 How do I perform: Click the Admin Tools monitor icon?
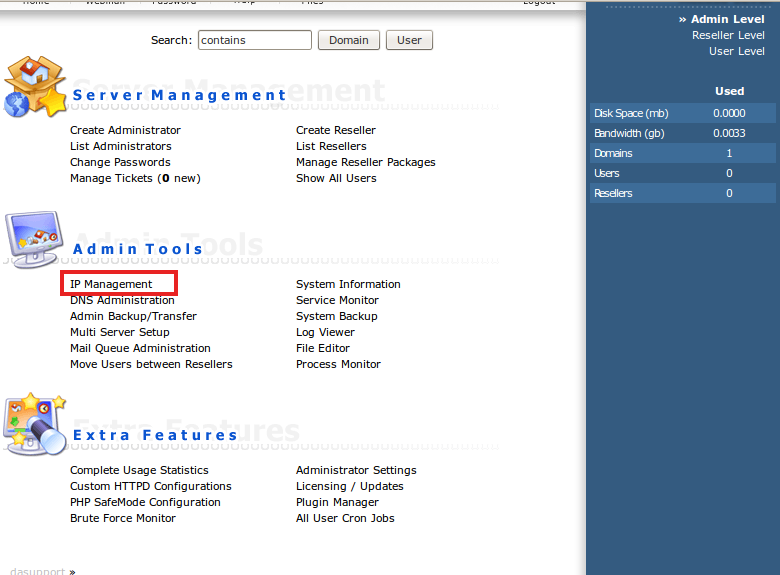(34, 239)
